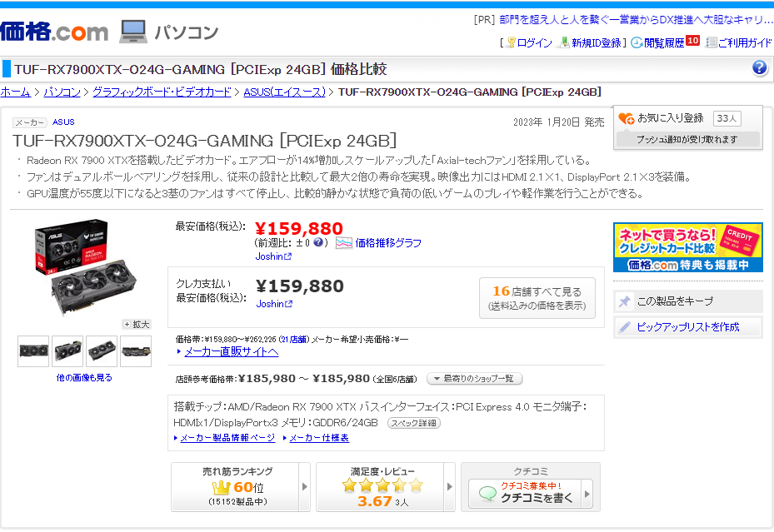The height and width of the screenshot is (532, 774).
Task: Open グラフィックボード・ビデオカード breadcrumb link
Action: (x=162, y=92)
